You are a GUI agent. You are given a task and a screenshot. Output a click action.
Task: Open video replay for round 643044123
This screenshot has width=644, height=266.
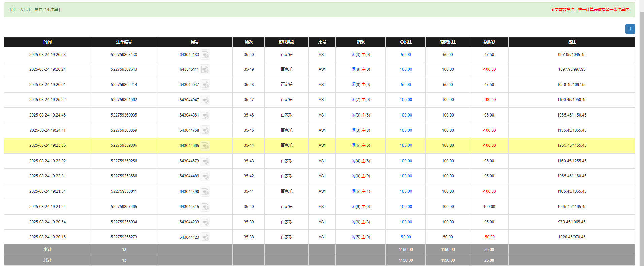coord(205,237)
